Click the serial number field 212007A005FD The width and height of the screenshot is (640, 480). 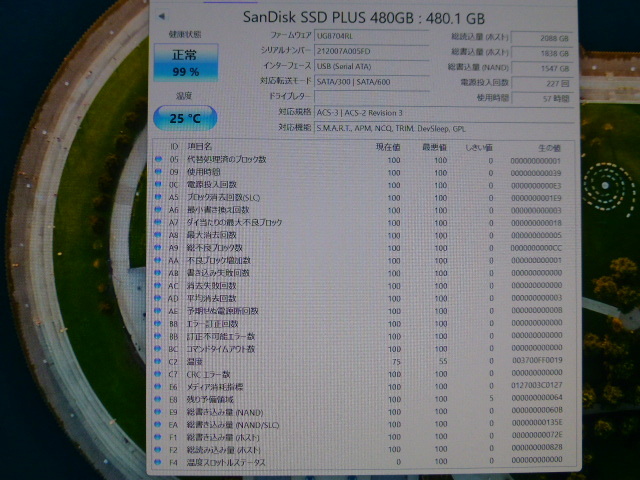click(371, 51)
